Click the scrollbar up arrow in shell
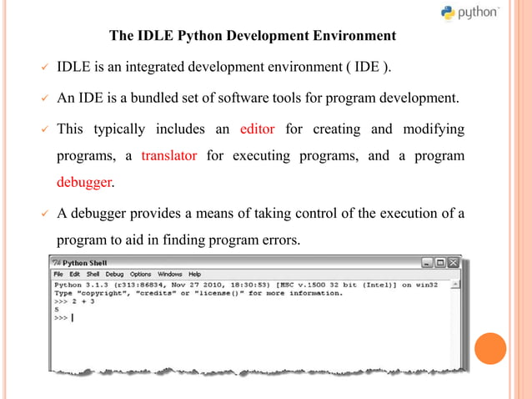532x399 pixels. tap(455, 284)
